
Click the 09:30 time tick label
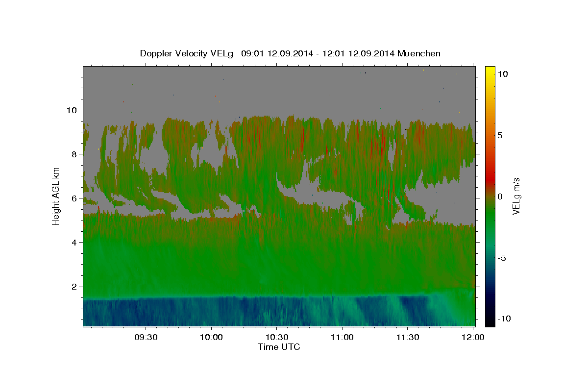[146, 338]
